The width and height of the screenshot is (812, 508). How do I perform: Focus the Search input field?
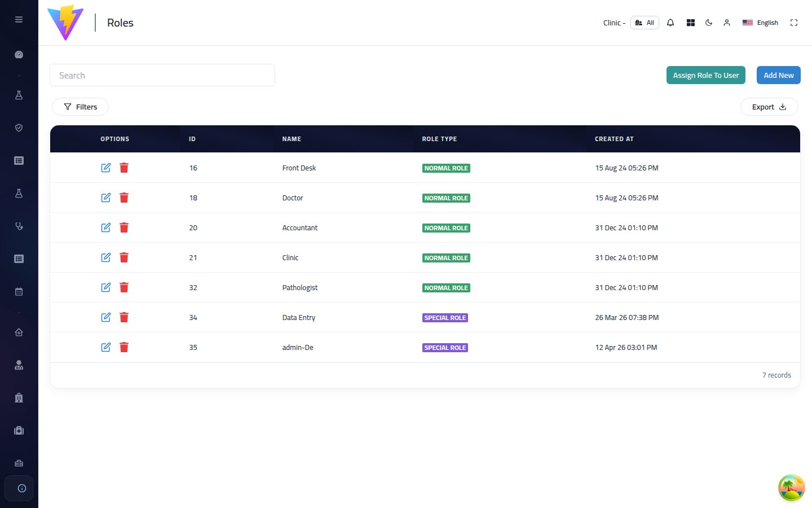pos(162,75)
